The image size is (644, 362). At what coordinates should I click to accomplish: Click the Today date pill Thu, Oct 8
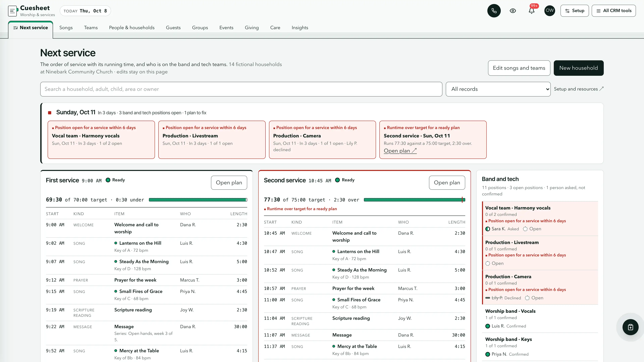point(85,11)
